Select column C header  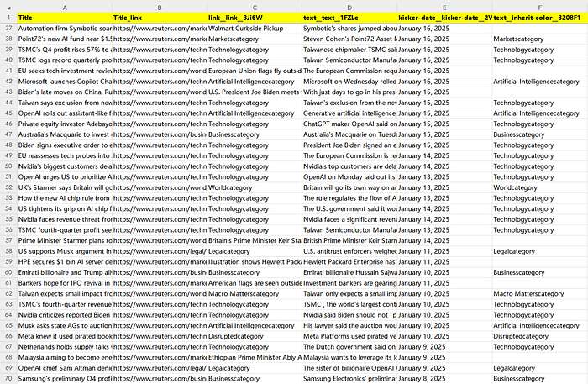[255, 8]
